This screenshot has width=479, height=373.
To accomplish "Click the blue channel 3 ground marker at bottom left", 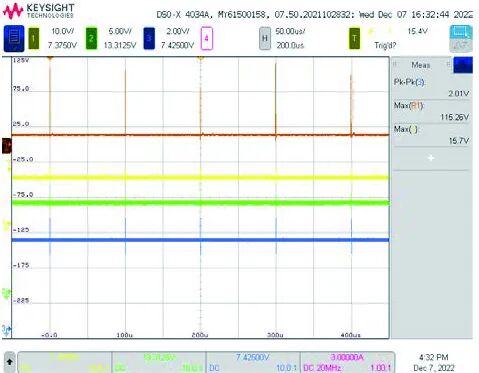I will pos(7,331).
